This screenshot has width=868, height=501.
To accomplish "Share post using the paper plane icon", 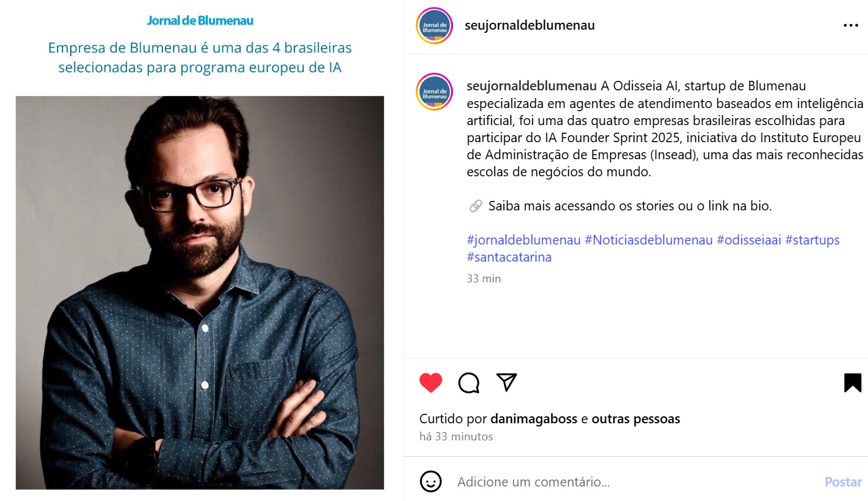I will 507,382.
